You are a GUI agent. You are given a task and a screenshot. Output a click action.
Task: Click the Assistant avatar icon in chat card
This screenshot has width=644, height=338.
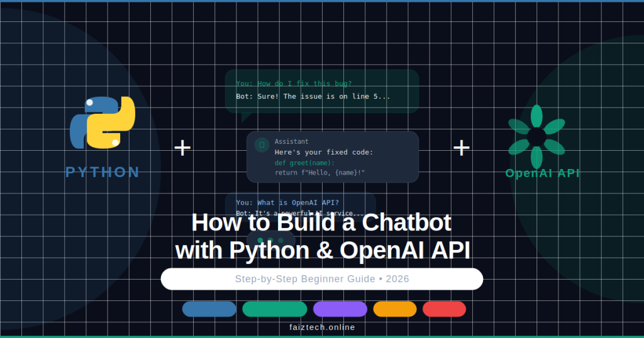[x=262, y=144]
